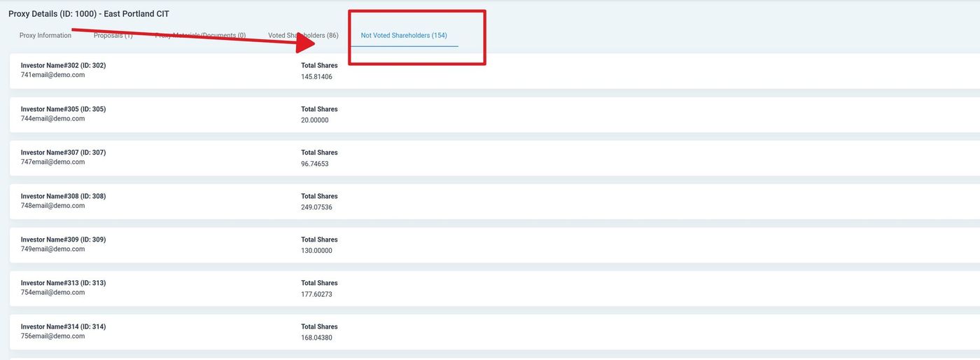This screenshot has width=980, height=360.
Task: Open the Proposals (1) tab
Action: (113, 36)
